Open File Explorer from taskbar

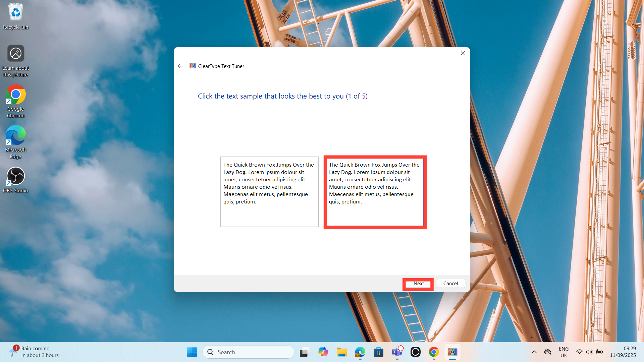tap(341, 352)
